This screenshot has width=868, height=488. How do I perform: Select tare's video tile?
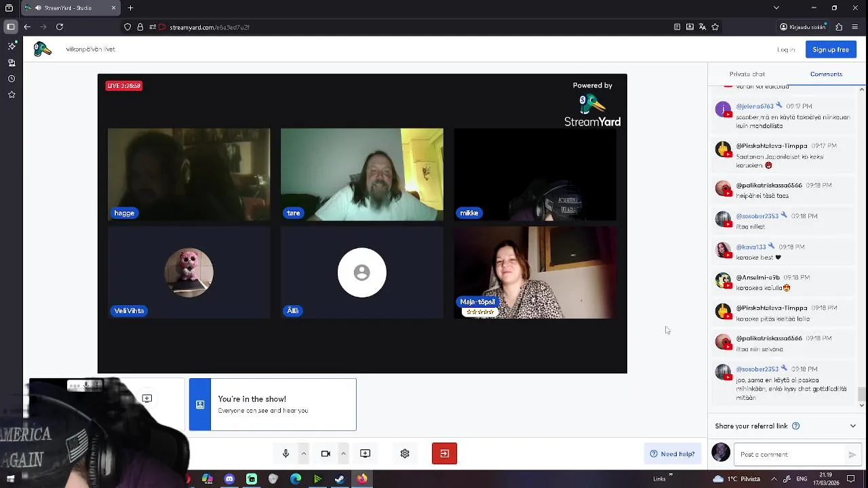click(362, 174)
